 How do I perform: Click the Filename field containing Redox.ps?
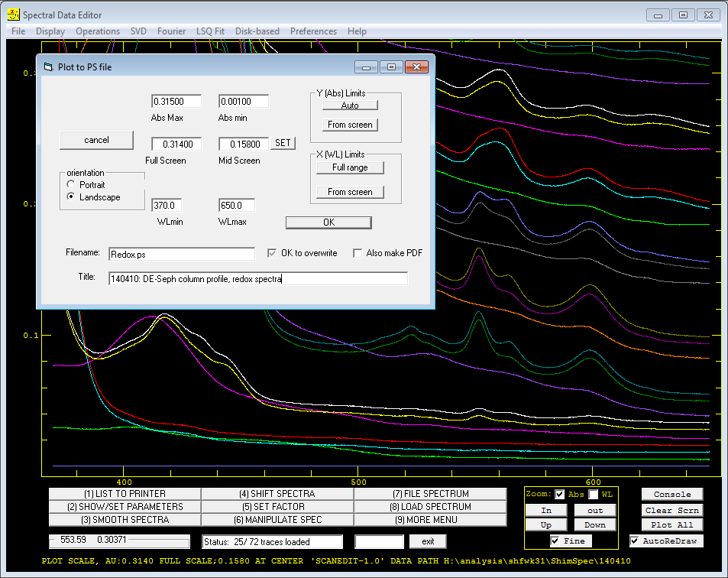[x=182, y=254]
